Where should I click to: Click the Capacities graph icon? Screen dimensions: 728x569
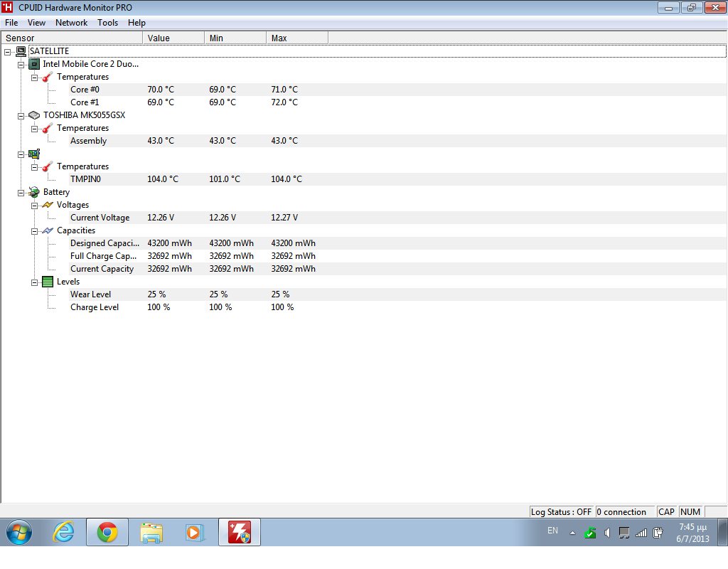(48, 230)
